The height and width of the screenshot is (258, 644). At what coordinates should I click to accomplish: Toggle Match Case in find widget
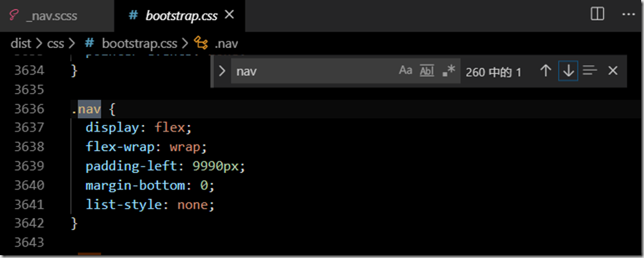(x=406, y=71)
